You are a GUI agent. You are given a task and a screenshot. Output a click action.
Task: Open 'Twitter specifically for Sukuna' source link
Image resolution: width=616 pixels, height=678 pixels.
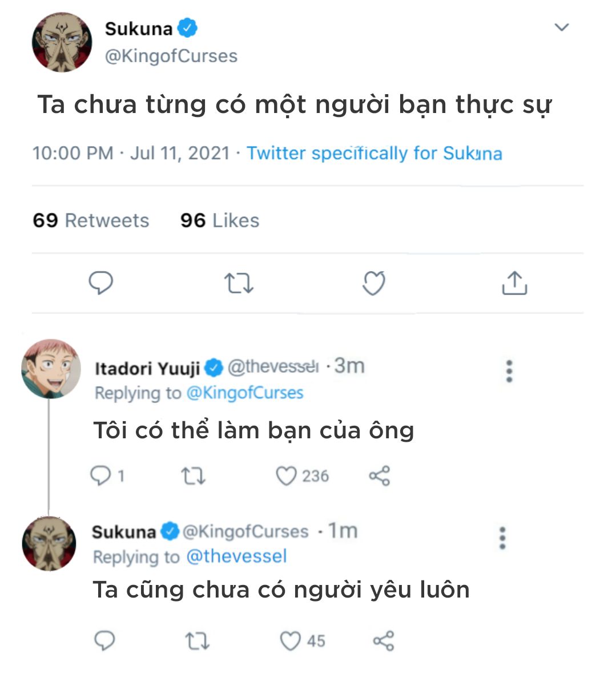click(375, 154)
